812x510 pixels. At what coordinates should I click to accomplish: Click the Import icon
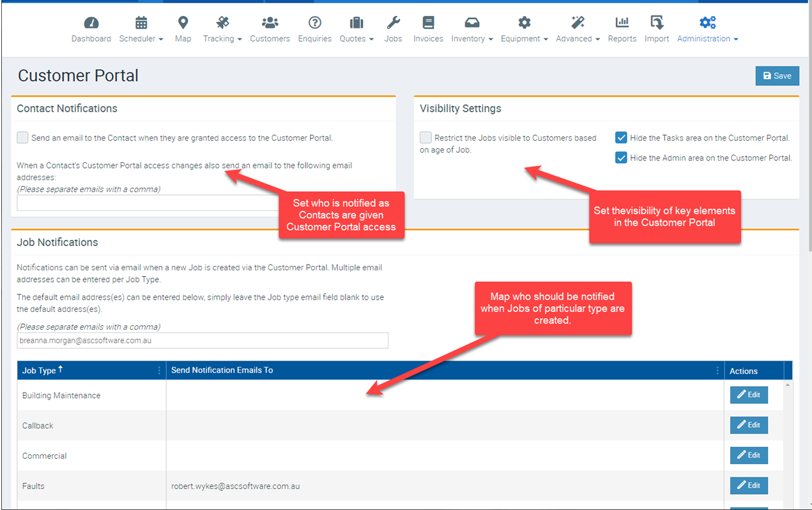point(656,24)
